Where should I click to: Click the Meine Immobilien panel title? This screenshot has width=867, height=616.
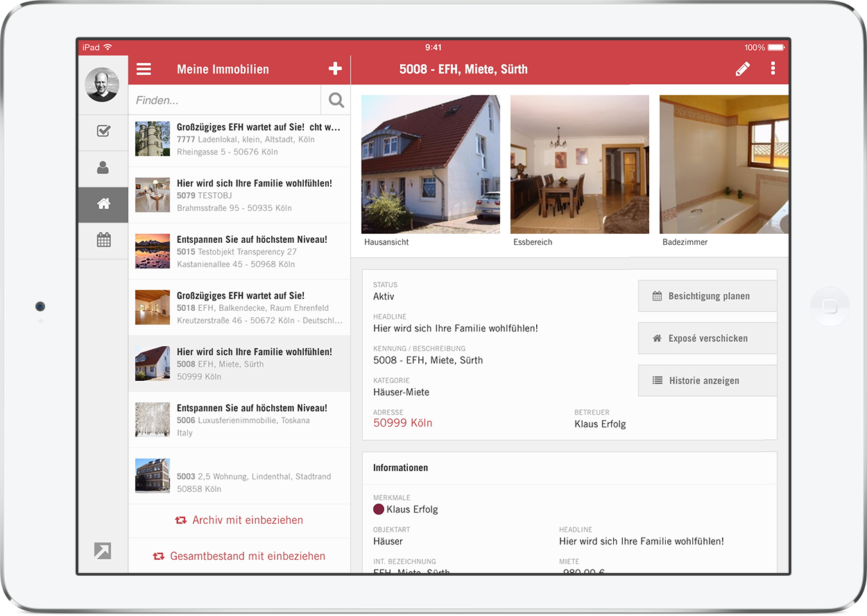coord(223,69)
